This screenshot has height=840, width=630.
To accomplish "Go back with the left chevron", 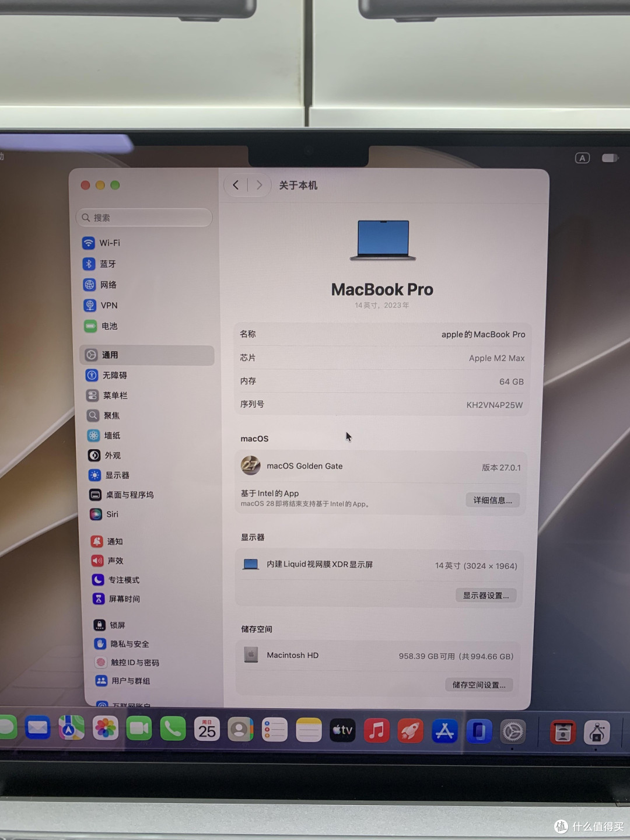I will tap(236, 185).
